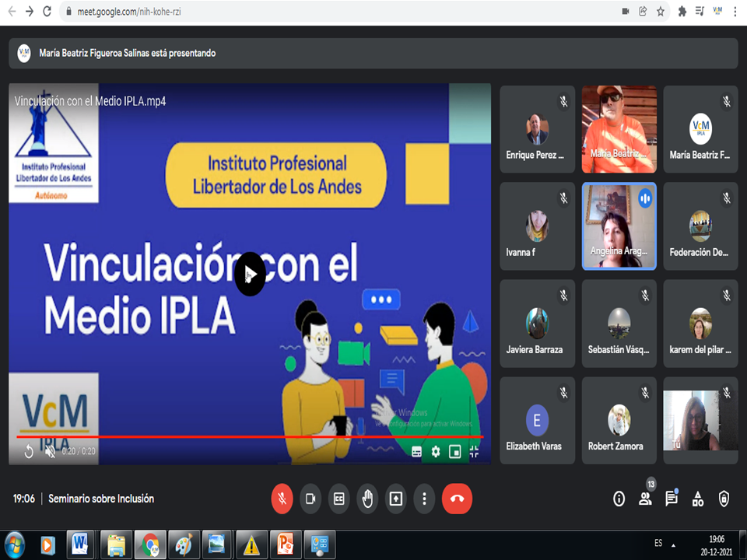The height and width of the screenshot is (560, 747).
Task: Open media control icon in Chrome toolbar
Action: point(700,12)
